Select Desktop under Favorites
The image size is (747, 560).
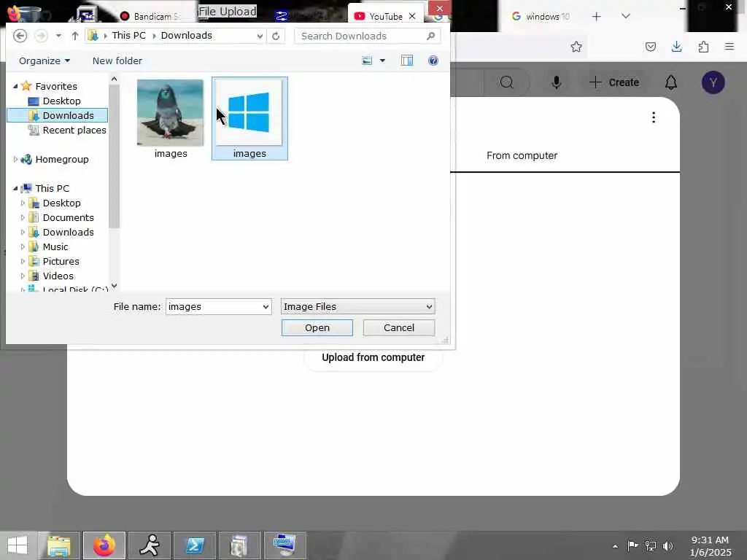point(61,101)
